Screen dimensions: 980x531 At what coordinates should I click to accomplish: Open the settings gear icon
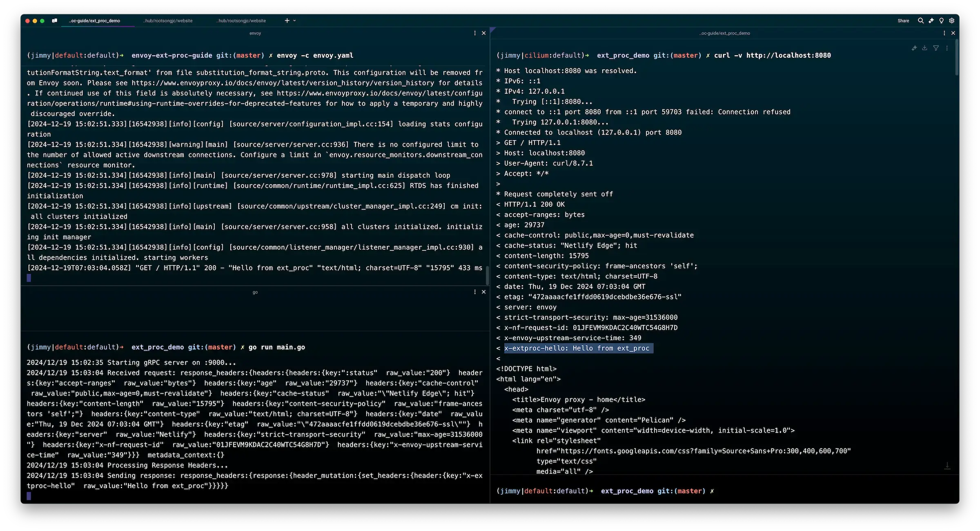[x=952, y=20]
